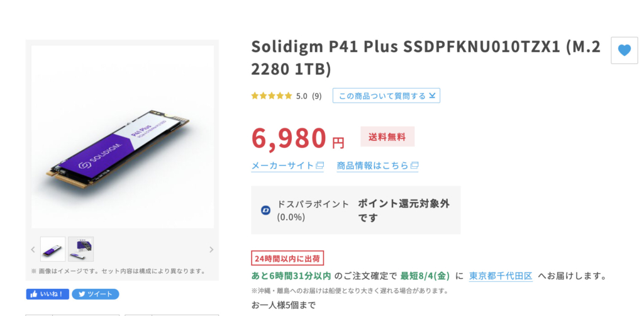Click the 送料無料 badge
This screenshot has width=644, height=316.
pos(387,137)
